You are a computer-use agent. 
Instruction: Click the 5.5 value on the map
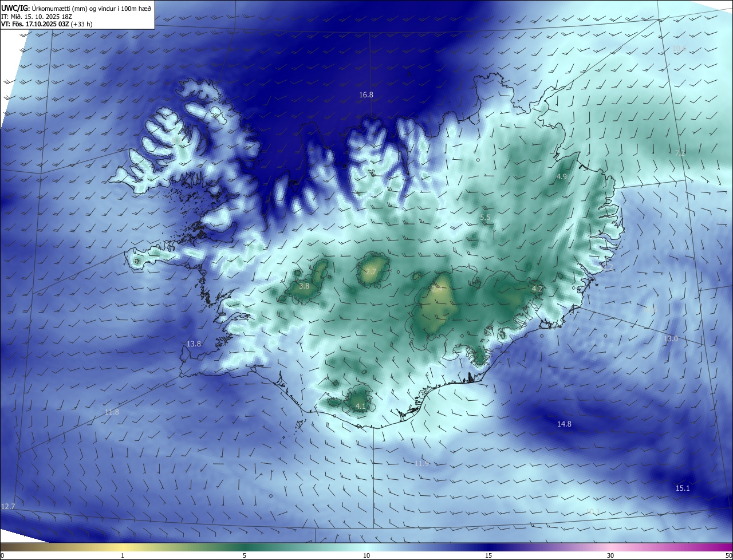(x=485, y=217)
